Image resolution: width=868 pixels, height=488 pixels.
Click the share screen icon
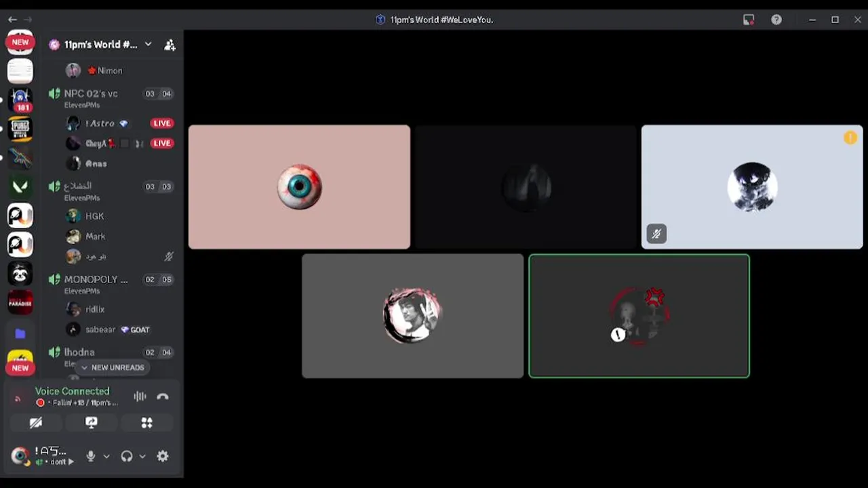click(92, 423)
